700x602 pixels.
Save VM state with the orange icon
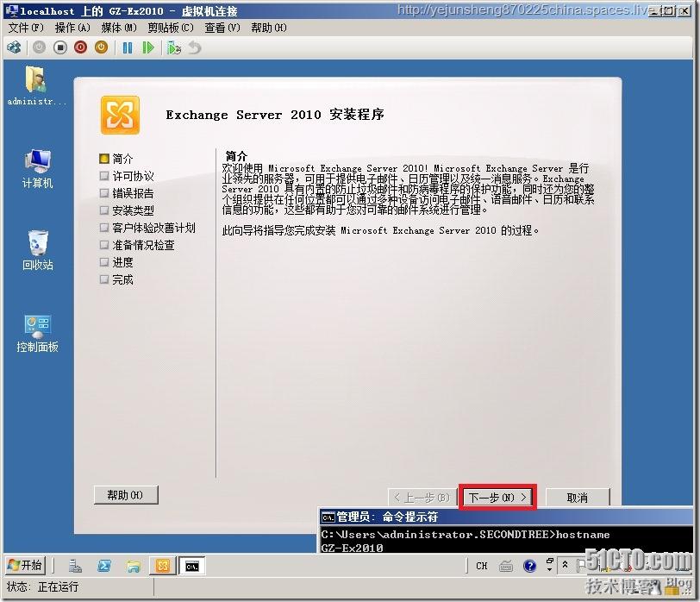click(102, 47)
